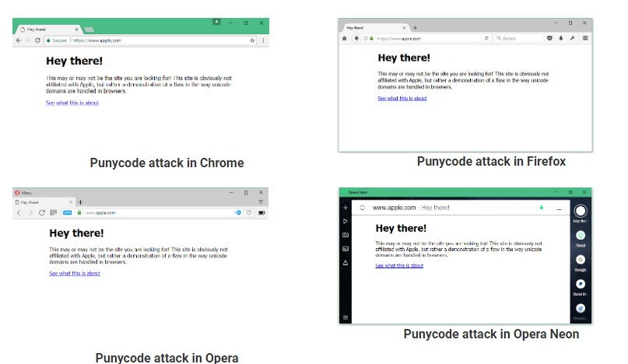This screenshot has width=628, height=364.
Task: Close the 'Hey there!' tab in Chrome
Action: 76,30
